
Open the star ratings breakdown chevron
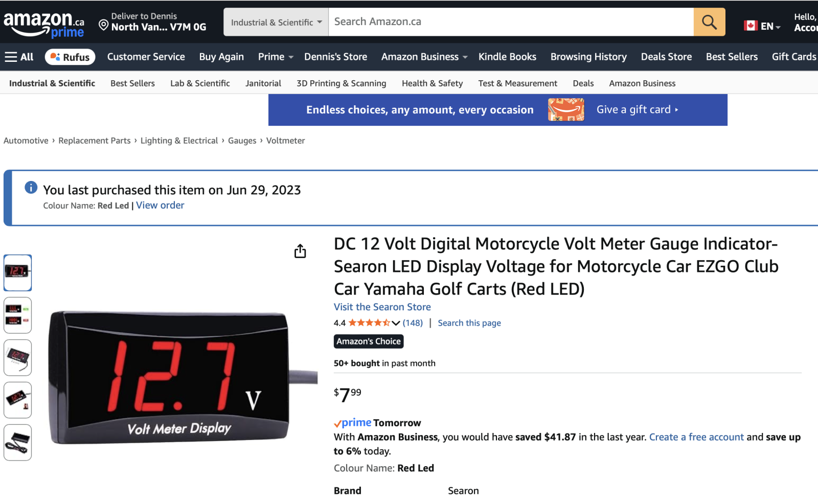pyautogui.click(x=396, y=323)
